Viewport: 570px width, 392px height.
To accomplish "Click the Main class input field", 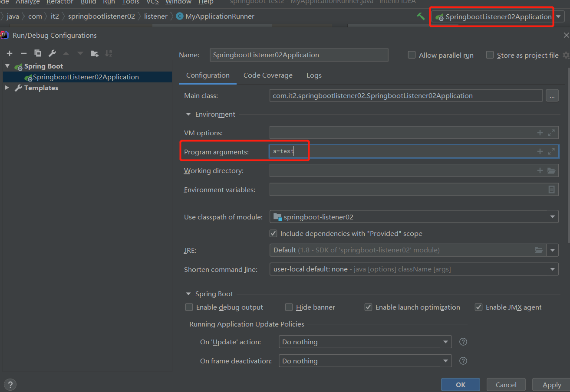I will click(406, 96).
